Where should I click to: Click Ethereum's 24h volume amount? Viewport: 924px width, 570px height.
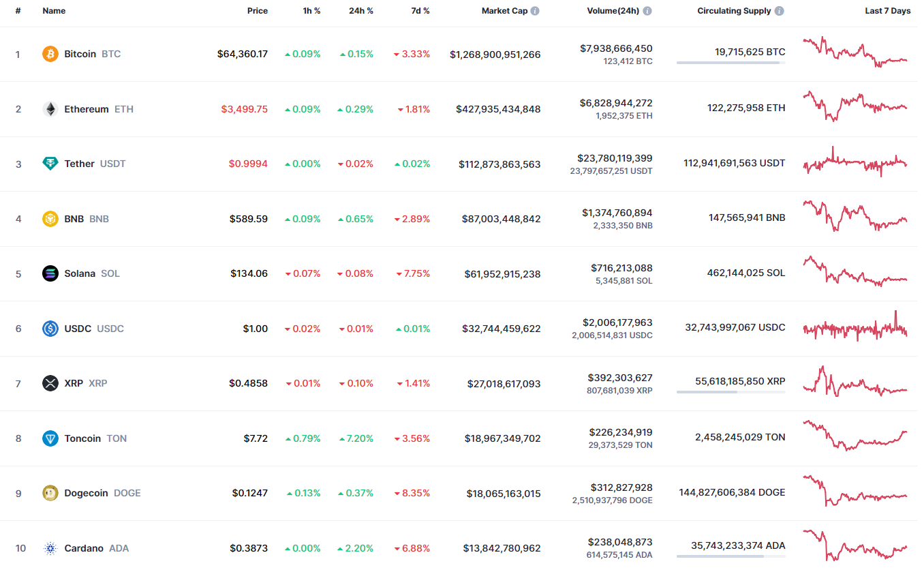click(616, 103)
